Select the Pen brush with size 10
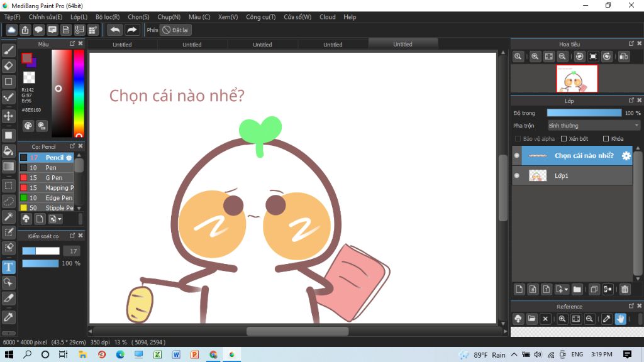Screen dimensions: 644x362 pos(47,167)
